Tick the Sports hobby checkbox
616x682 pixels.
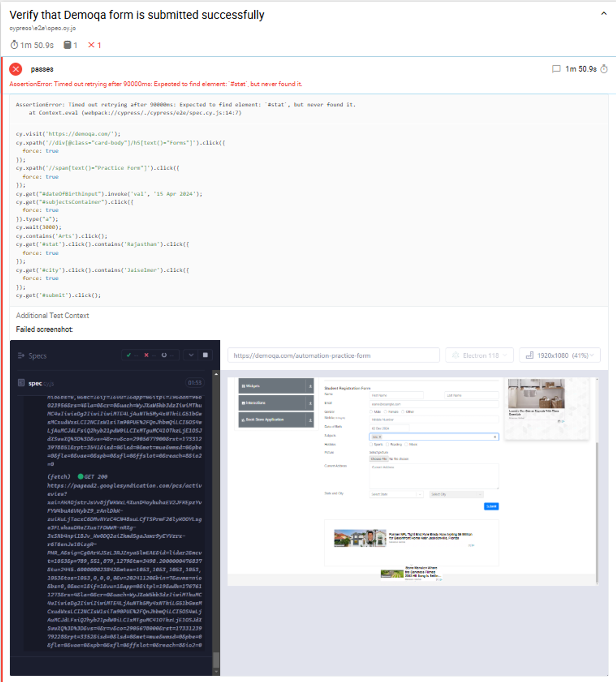coord(372,445)
